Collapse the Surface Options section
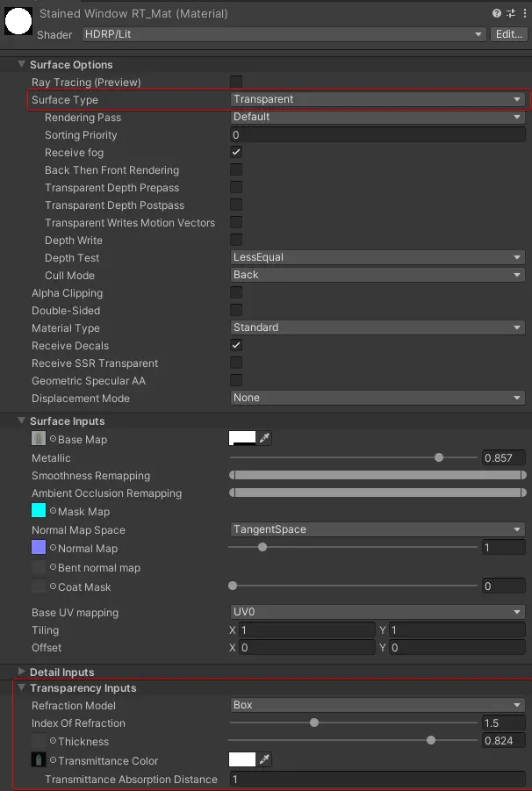The image size is (532, 791). click(x=20, y=64)
